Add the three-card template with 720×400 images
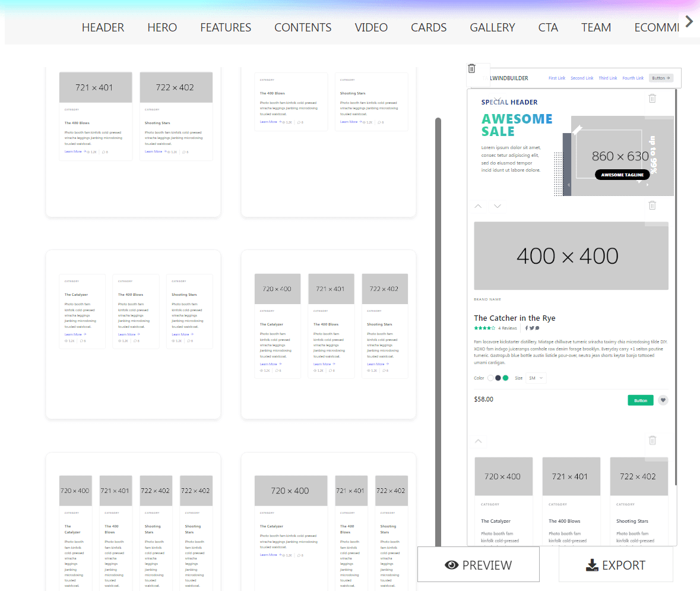Screen dimensions: 700x591 pos(328,334)
